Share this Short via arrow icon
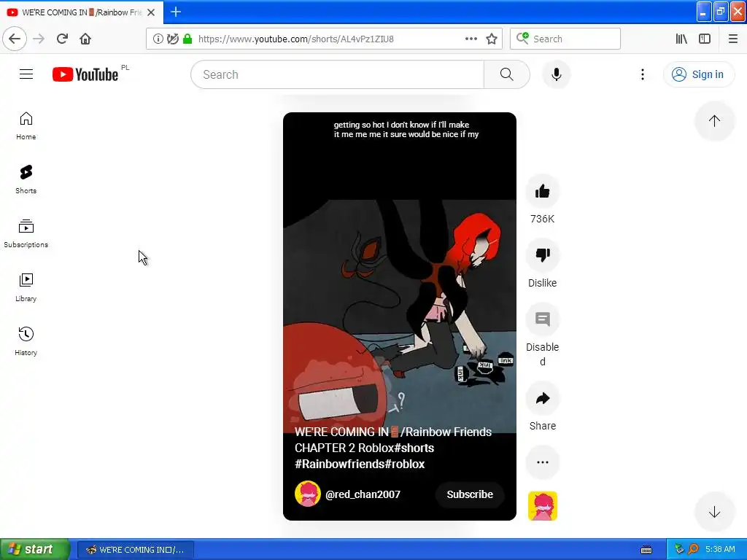Image resolution: width=747 pixels, height=560 pixels. tap(543, 398)
